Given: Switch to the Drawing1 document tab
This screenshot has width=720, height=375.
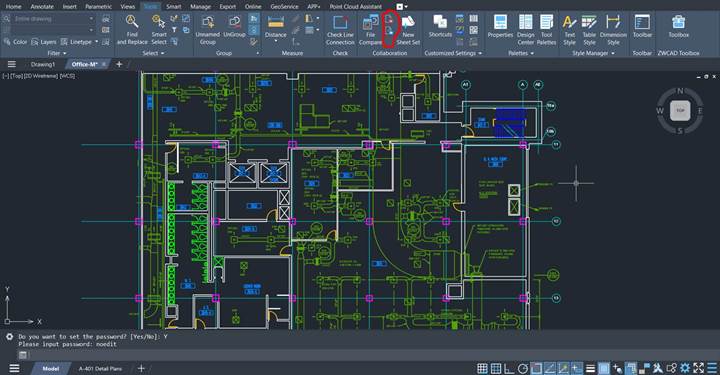Looking at the screenshot, I should 43,64.
